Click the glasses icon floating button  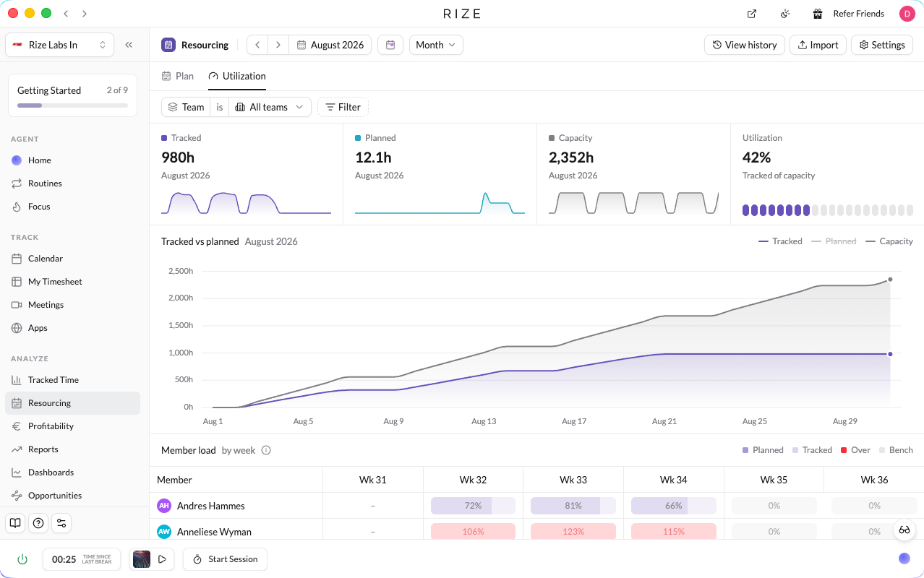coord(904,530)
